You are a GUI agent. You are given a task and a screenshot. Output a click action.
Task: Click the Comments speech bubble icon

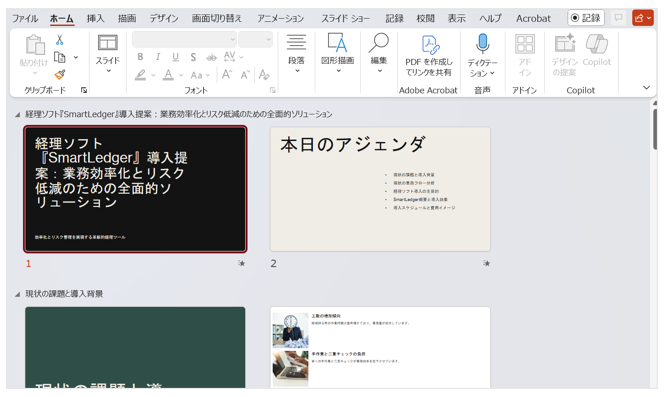618,18
